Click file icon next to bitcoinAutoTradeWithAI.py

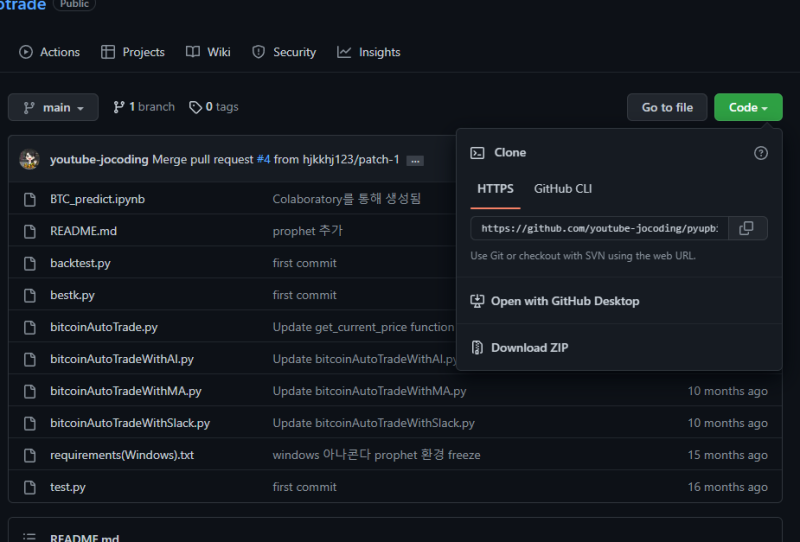tap(30, 359)
